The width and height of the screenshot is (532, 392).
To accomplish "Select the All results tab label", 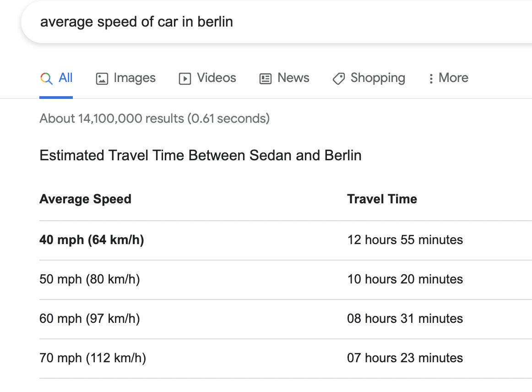I will pos(66,78).
